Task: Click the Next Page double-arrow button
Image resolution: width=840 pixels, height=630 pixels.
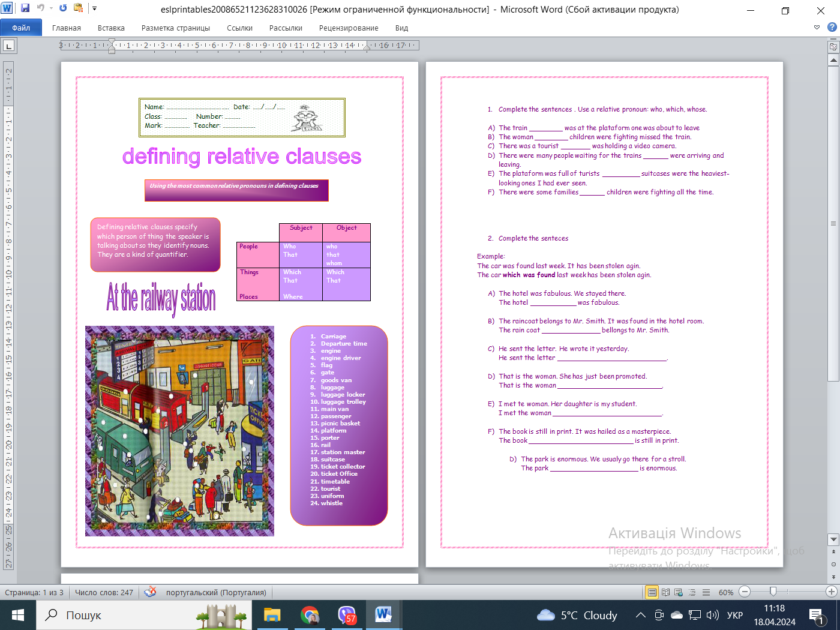Action: [833, 577]
